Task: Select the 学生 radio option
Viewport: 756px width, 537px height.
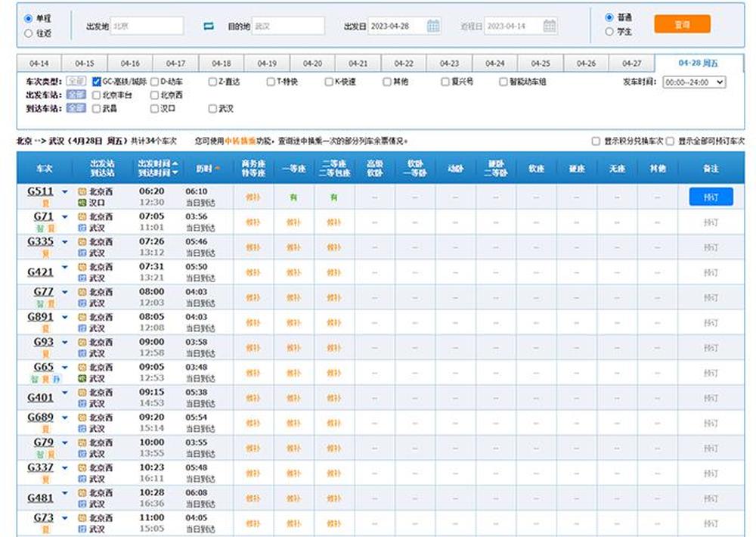Action: pyautogui.click(x=609, y=31)
